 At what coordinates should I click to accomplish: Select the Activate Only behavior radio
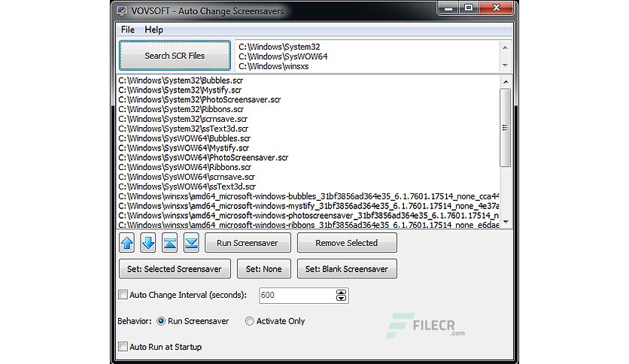(250, 321)
